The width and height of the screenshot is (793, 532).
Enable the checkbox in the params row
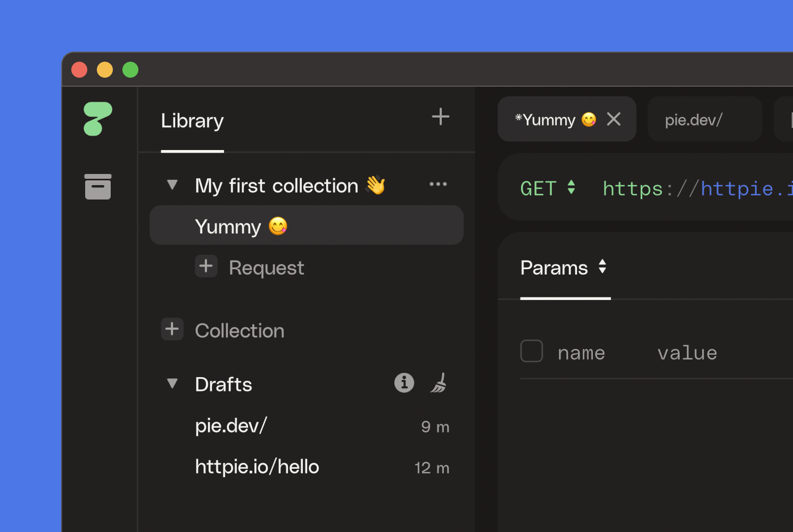point(531,351)
